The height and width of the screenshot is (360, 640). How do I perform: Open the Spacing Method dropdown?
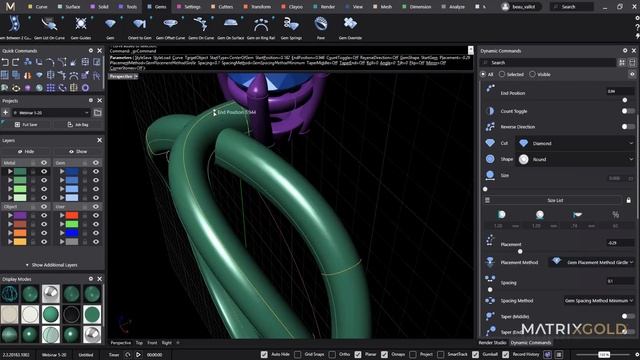tap(599, 300)
